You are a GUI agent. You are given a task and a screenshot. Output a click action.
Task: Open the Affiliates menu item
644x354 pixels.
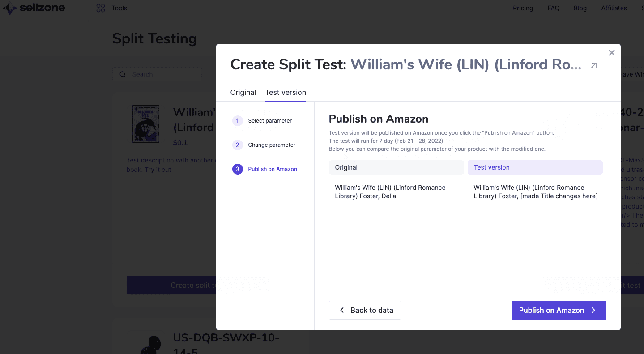(614, 8)
